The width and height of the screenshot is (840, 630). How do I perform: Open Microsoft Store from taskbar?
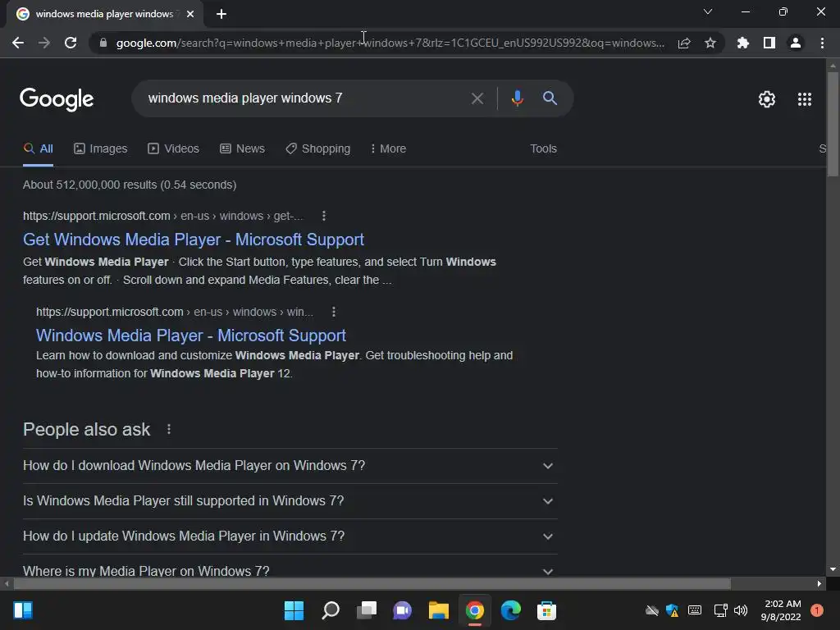[x=547, y=610]
